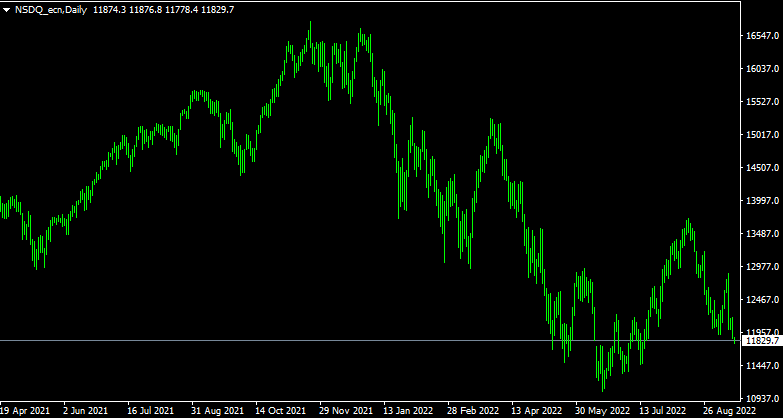783x418 pixels.
Task: Click the 16547.0 price scale label
Action: point(762,35)
